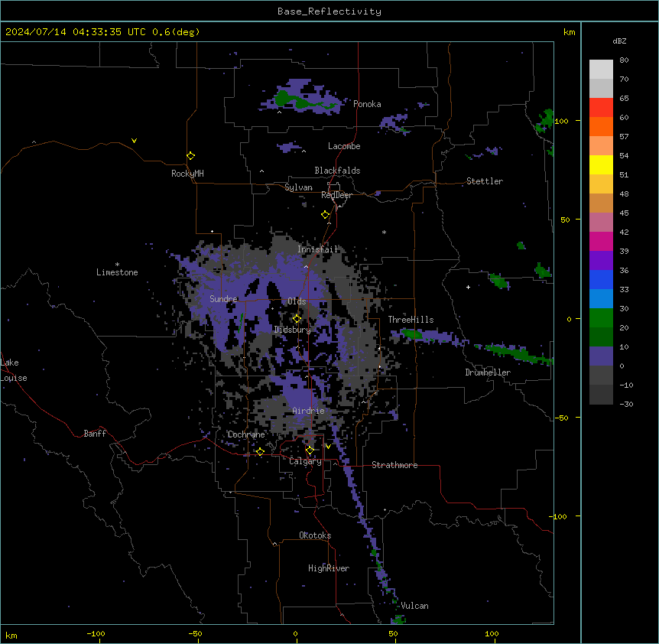Click the white plus marker west of Drumheller area
Image resolution: width=659 pixels, height=644 pixels.
[468, 287]
